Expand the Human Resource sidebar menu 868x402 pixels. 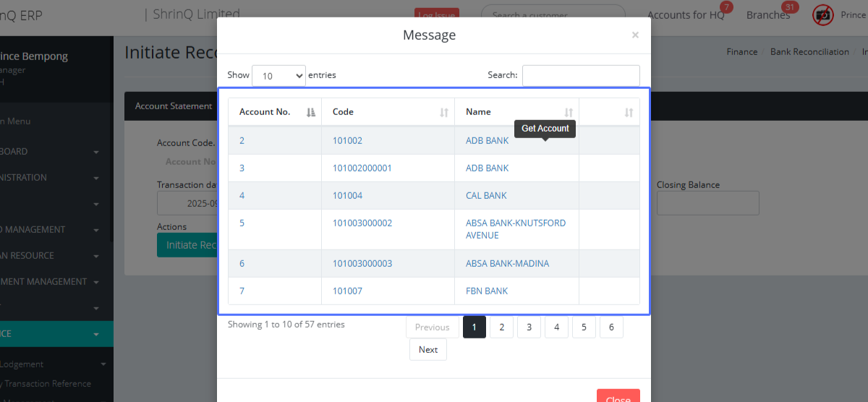click(x=96, y=256)
